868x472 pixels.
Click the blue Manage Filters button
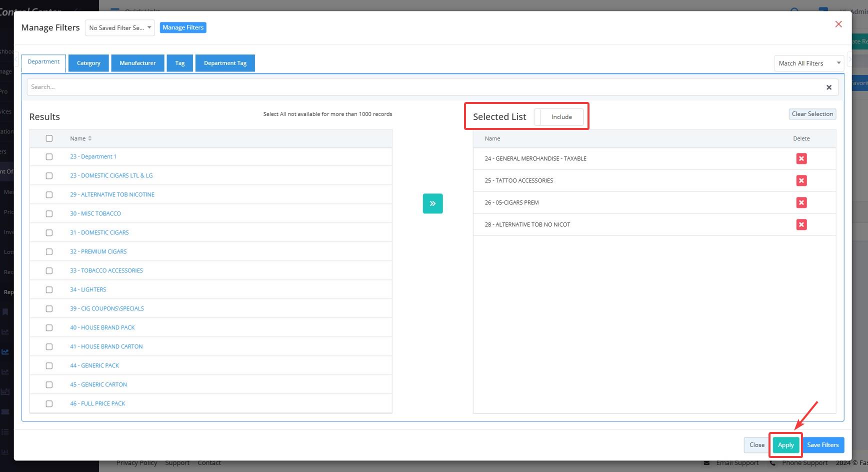[183, 27]
